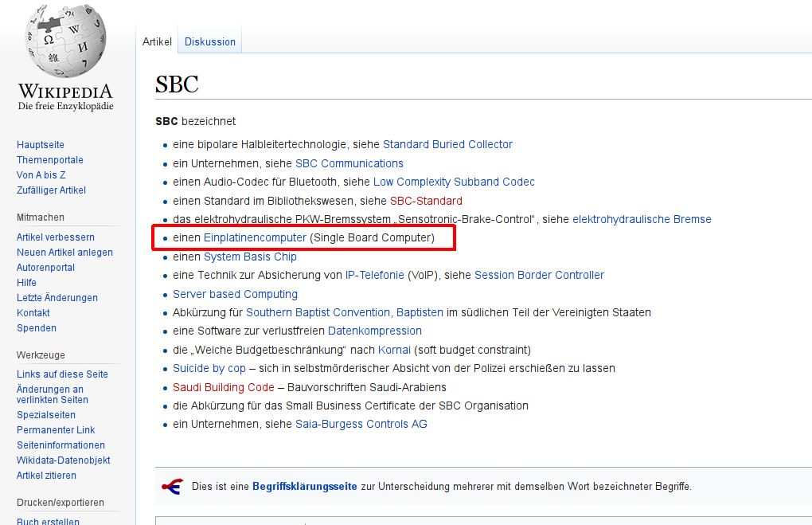The width and height of the screenshot is (812, 525).
Task: Select Neuen Artikel anlegen
Action: tap(64, 252)
